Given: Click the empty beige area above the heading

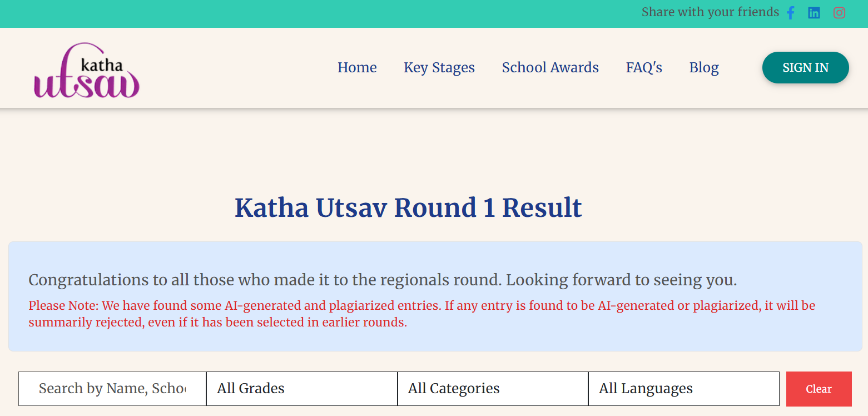Looking at the screenshot, I should [x=434, y=150].
